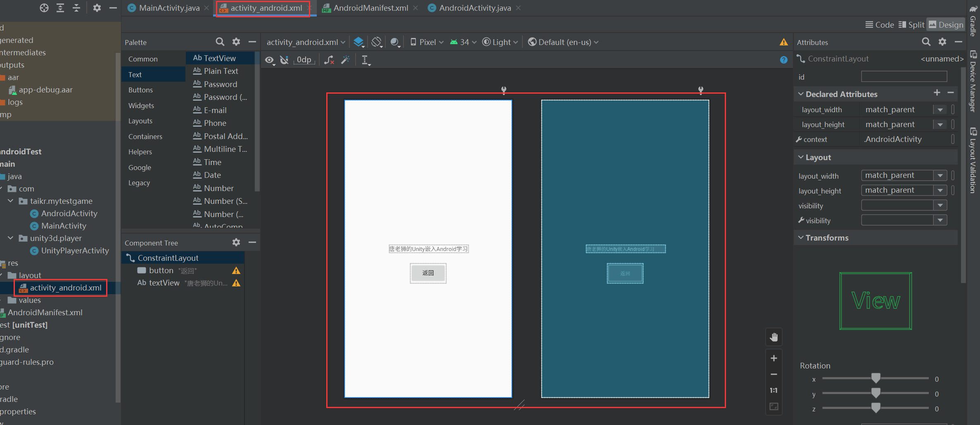Open the warnings triangle in design toolbar
This screenshot has width=980, height=425.
[783, 42]
